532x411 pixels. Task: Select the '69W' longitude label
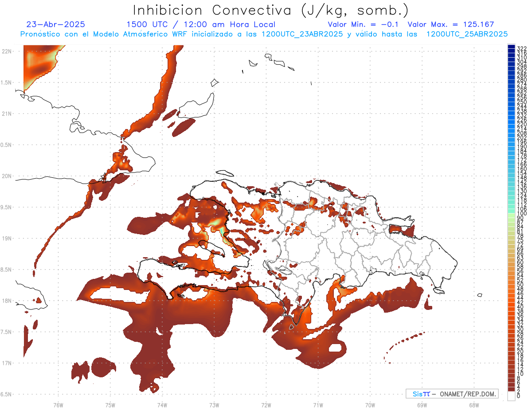pyautogui.click(x=422, y=405)
